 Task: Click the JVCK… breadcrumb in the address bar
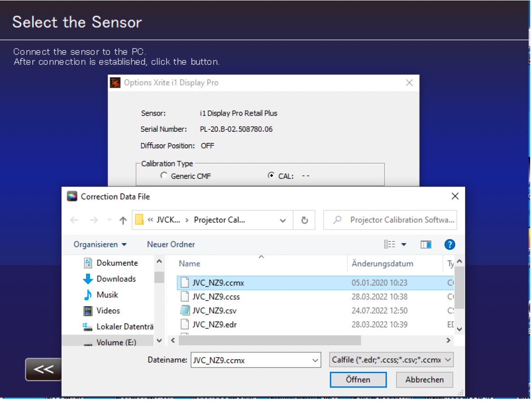168,220
